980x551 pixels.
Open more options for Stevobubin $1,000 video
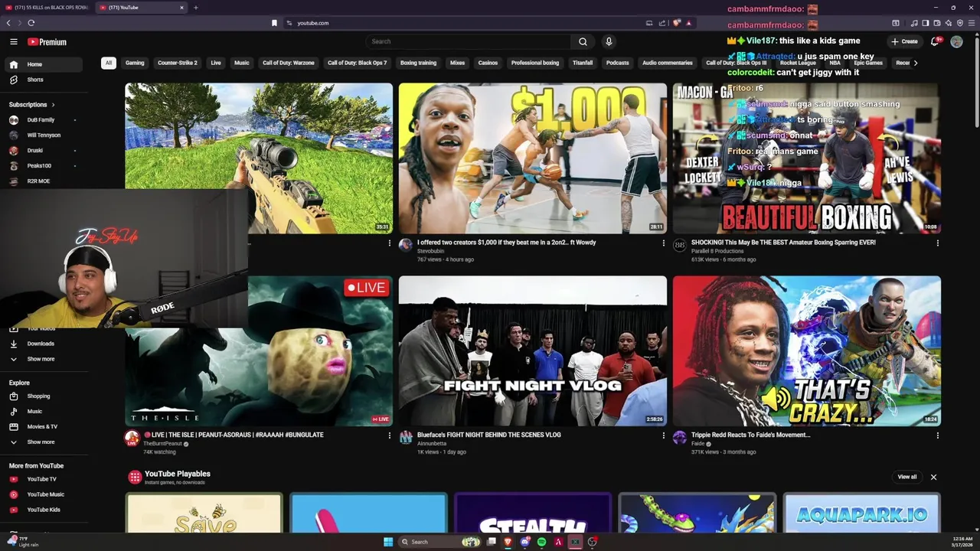[x=663, y=243]
